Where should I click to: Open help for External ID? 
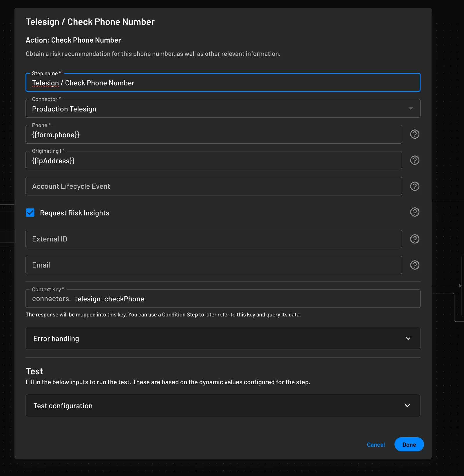[414, 239]
